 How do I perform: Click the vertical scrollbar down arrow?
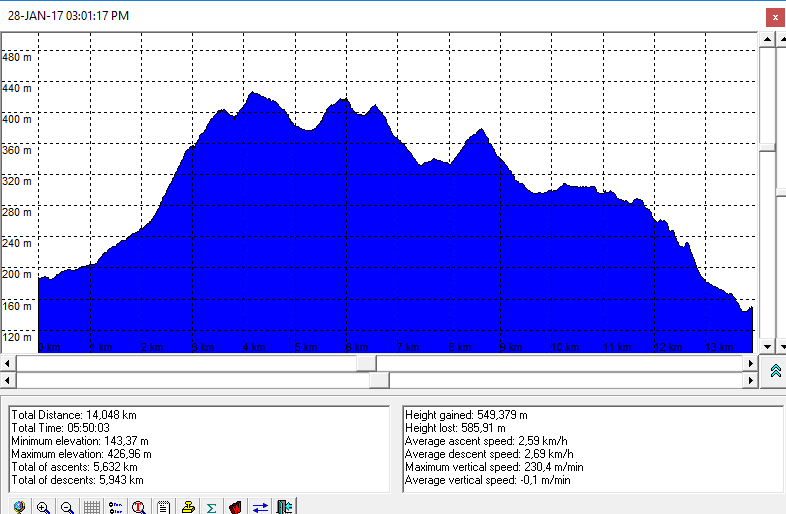point(767,346)
